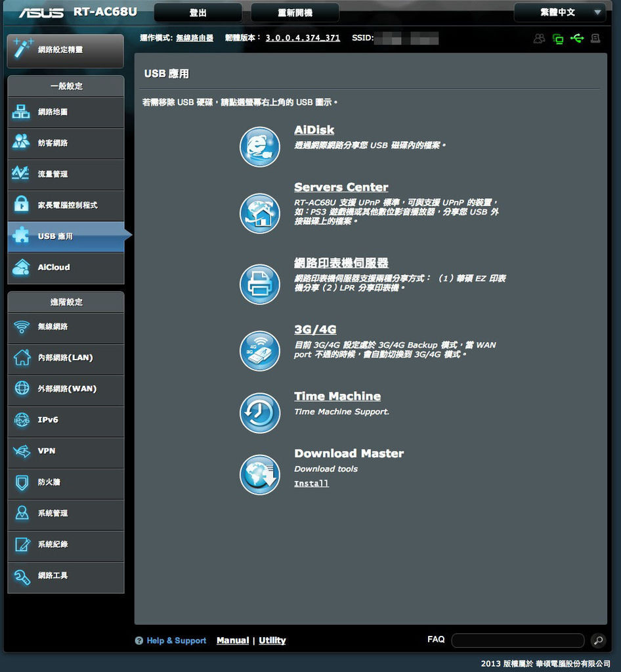Screen dimensions: 621x672
Task: Click the printer status icon in header
Action: click(595, 39)
